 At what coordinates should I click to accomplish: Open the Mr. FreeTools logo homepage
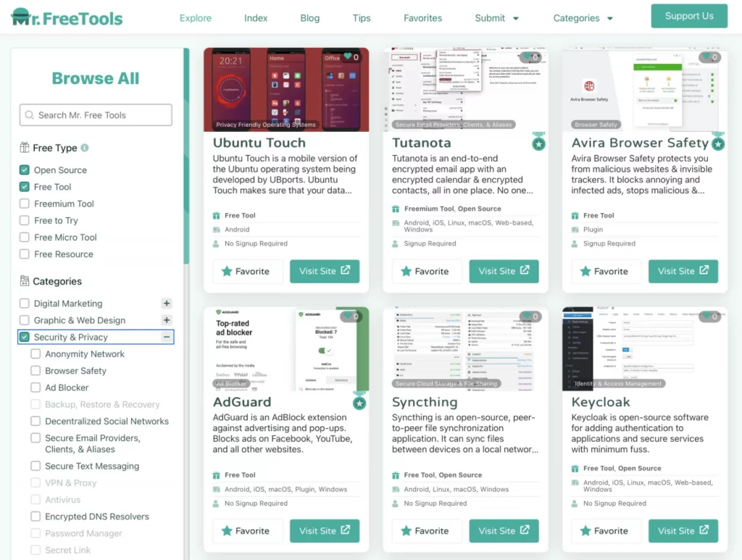(x=67, y=18)
